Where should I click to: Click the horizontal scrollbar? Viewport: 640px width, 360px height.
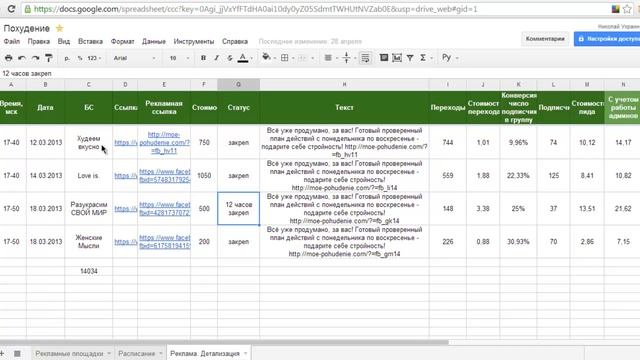224,342
